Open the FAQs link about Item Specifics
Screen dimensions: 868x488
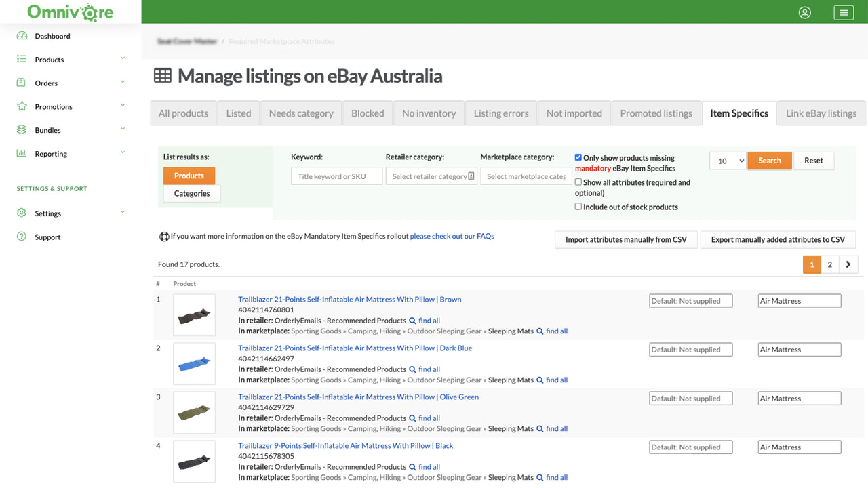pos(451,236)
